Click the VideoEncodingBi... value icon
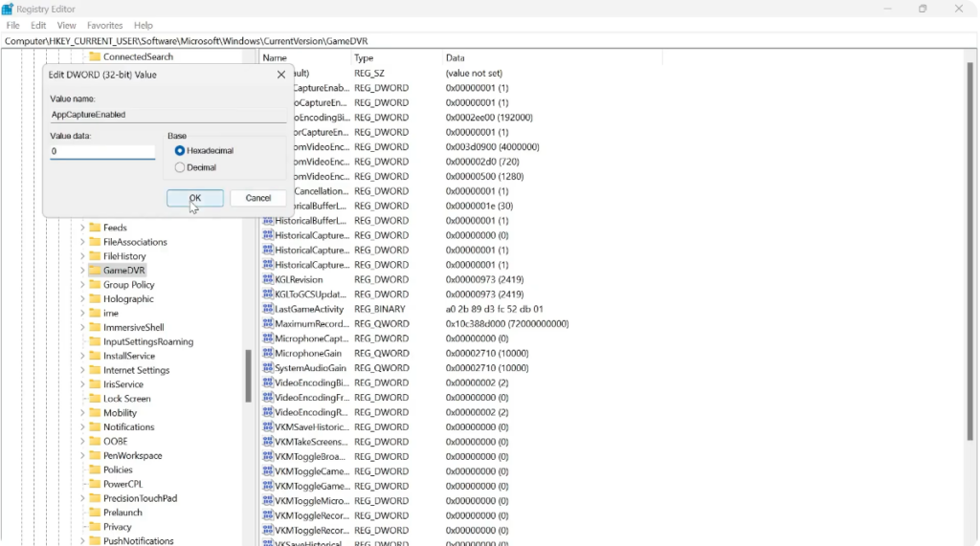 [x=268, y=382]
